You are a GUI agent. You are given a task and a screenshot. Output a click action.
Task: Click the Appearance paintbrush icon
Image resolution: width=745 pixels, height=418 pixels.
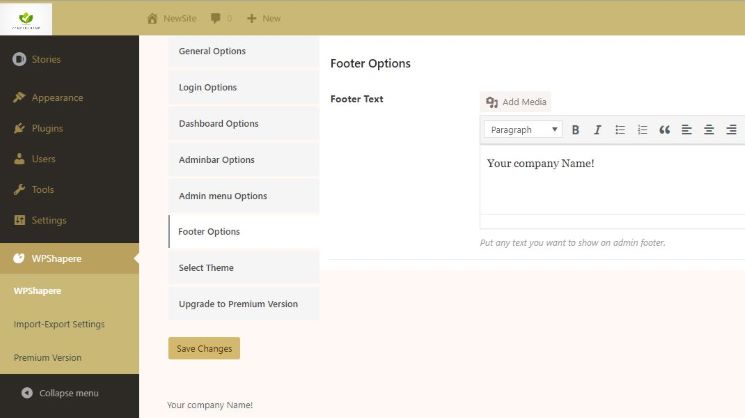(x=19, y=97)
